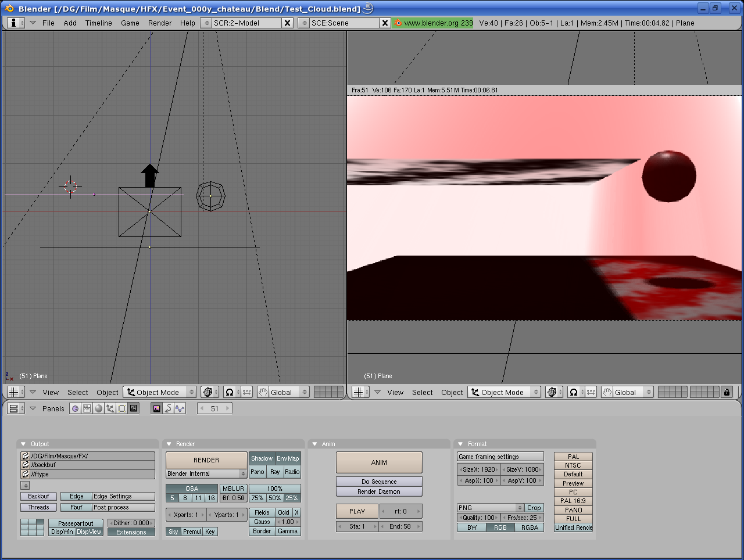Apply the NTSC format preset
The width and height of the screenshot is (744, 560).
(x=573, y=465)
